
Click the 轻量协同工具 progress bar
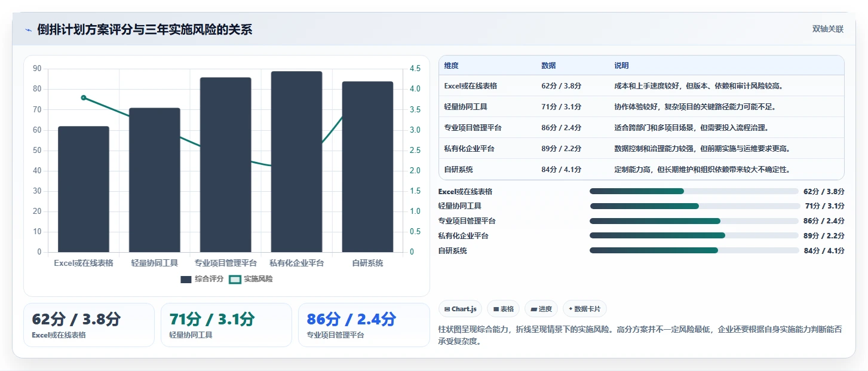(694, 206)
